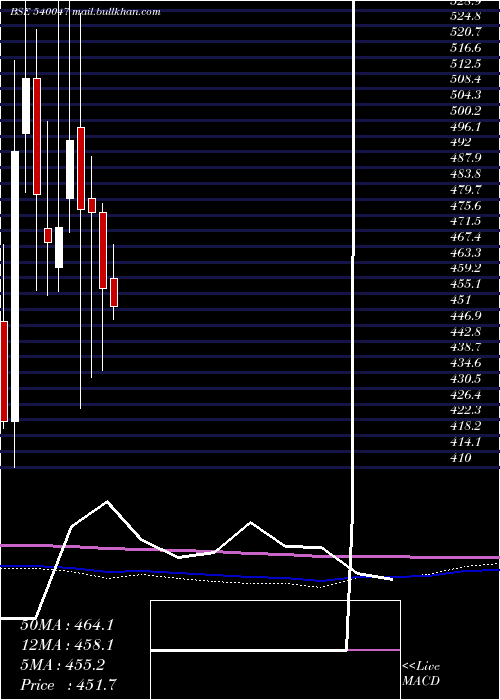Screen dimensions: 500x700
Task: Click the 50MA : 464.1 legend entry
Action: point(67,625)
